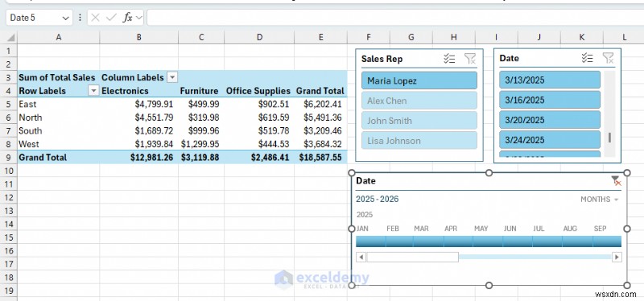Toggle 3/24/2025 in the Date slicer
The height and width of the screenshot is (301, 644).
(x=550, y=140)
